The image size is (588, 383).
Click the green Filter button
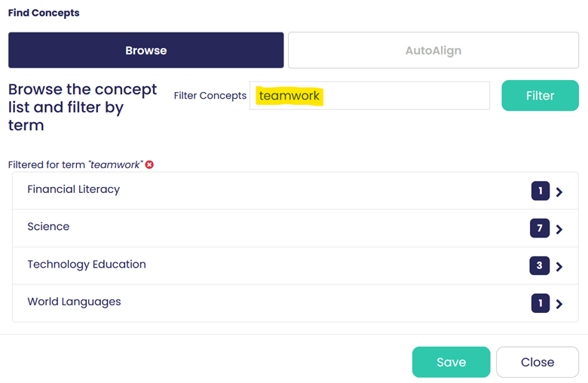click(x=541, y=96)
